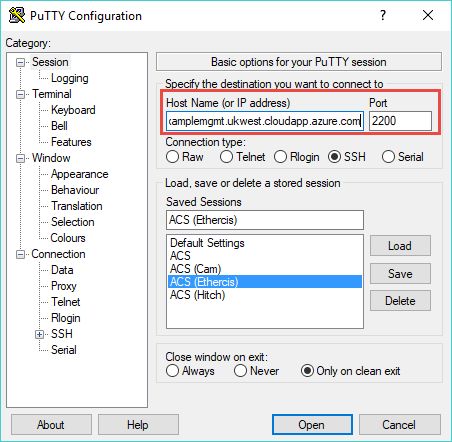Open the Logging category

click(70, 78)
